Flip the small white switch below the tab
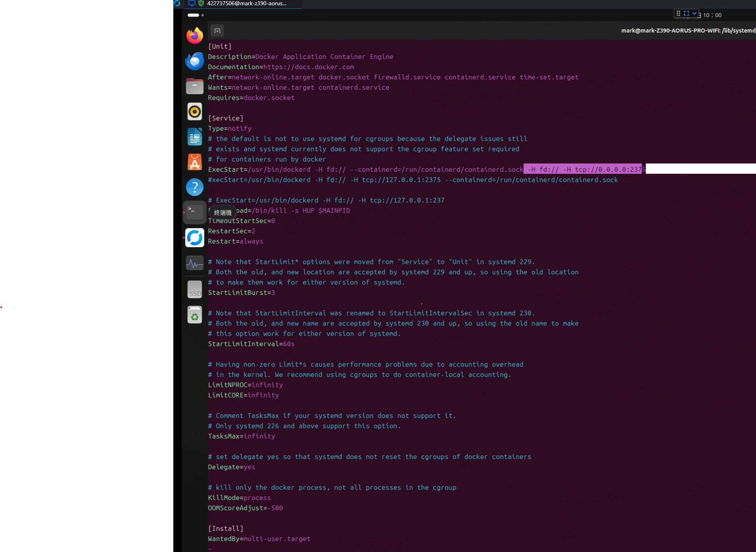 pyautogui.click(x=193, y=15)
